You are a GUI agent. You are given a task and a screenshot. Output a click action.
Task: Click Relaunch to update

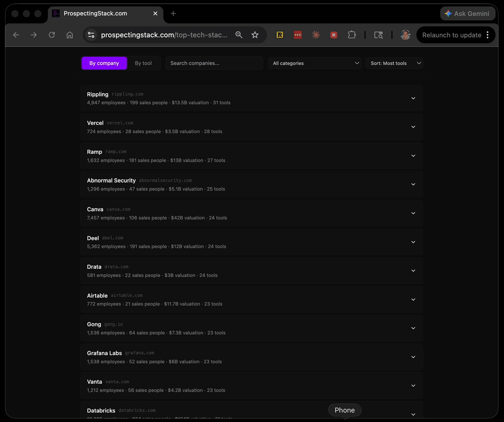pos(452,35)
